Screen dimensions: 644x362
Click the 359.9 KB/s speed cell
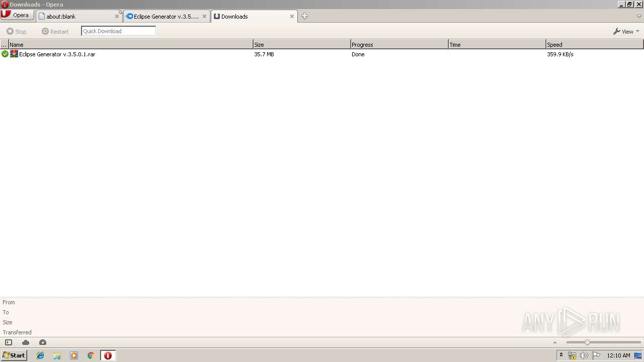[560, 54]
